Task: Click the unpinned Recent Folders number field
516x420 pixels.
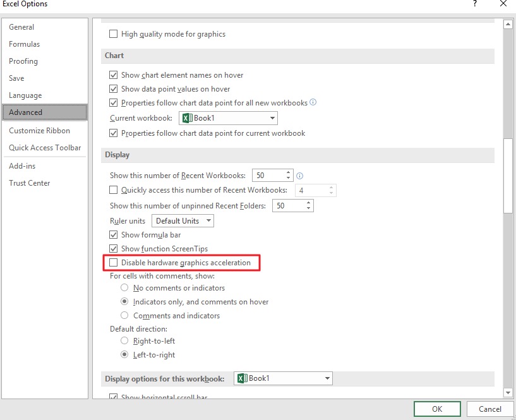Action: click(289, 206)
